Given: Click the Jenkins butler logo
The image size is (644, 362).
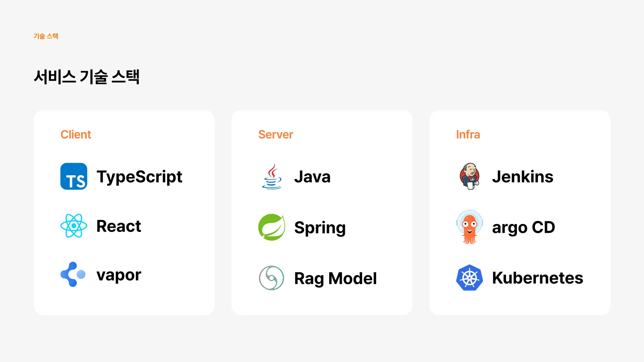Looking at the screenshot, I should tap(469, 176).
